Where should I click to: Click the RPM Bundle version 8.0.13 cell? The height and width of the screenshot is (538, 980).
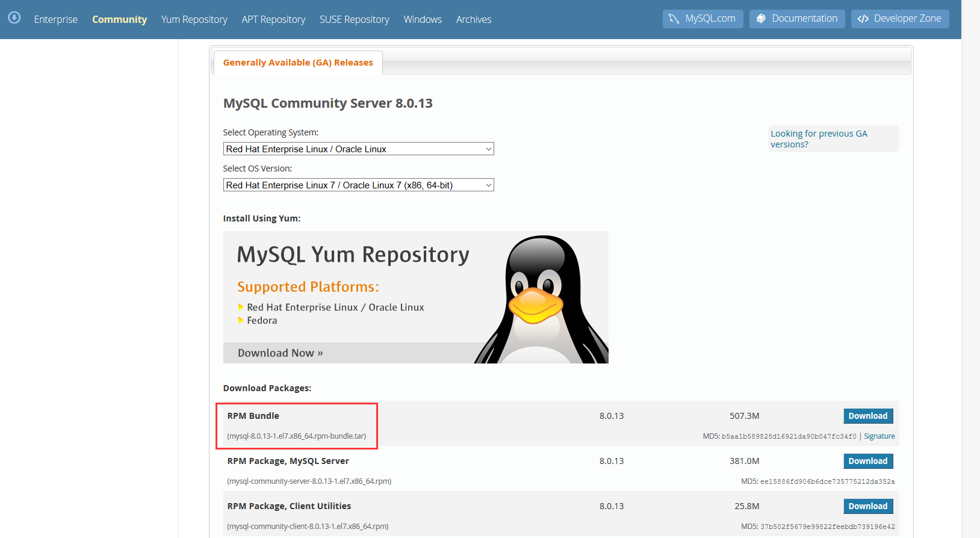coord(612,416)
